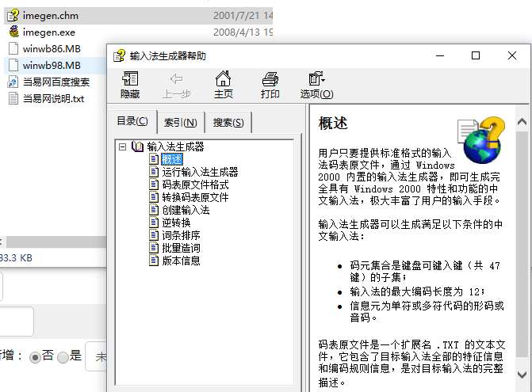This screenshot has height=392, width=532.
Task: Select the imegen.chm file icon
Action: click(13, 16)
